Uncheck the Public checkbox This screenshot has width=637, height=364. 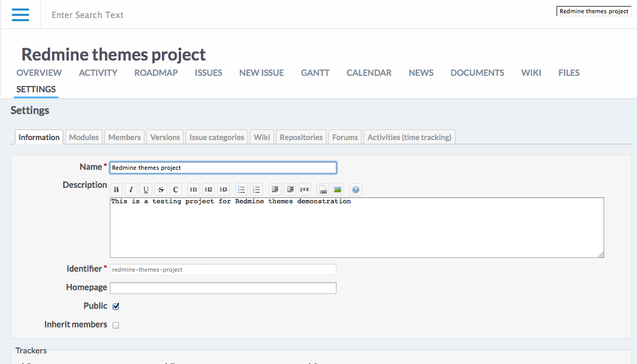[116, 306]
